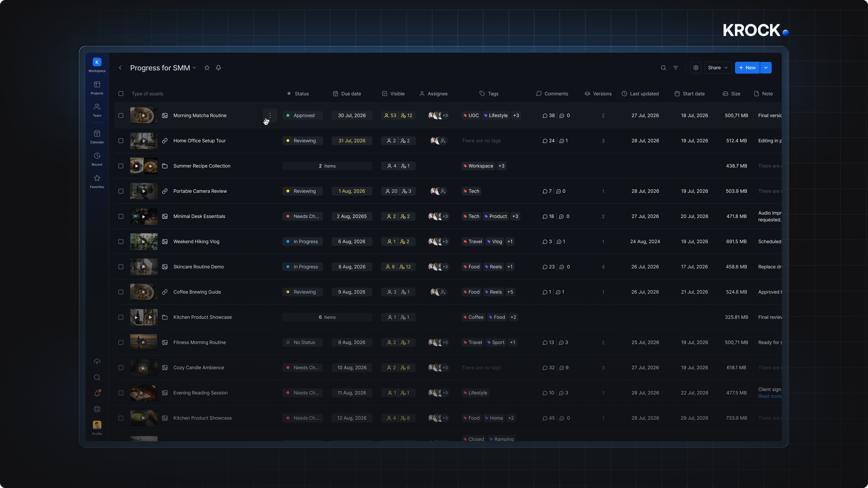Click the bell icon beside the title

218,68
